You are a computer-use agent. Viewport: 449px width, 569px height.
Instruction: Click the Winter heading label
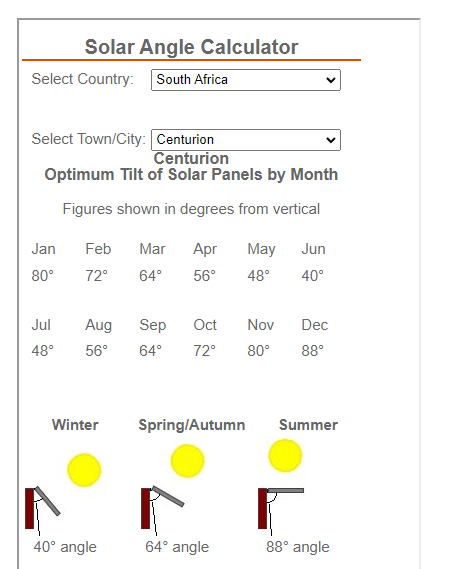tap(75, 425)
